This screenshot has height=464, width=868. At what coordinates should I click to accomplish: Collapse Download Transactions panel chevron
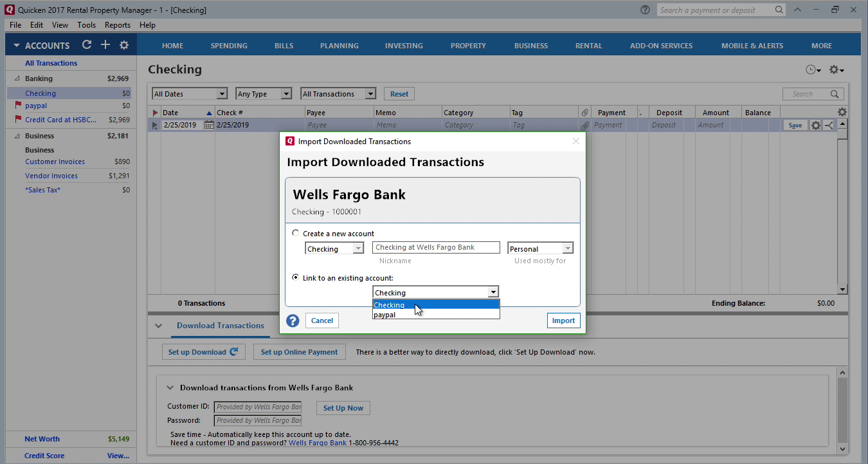159,326
